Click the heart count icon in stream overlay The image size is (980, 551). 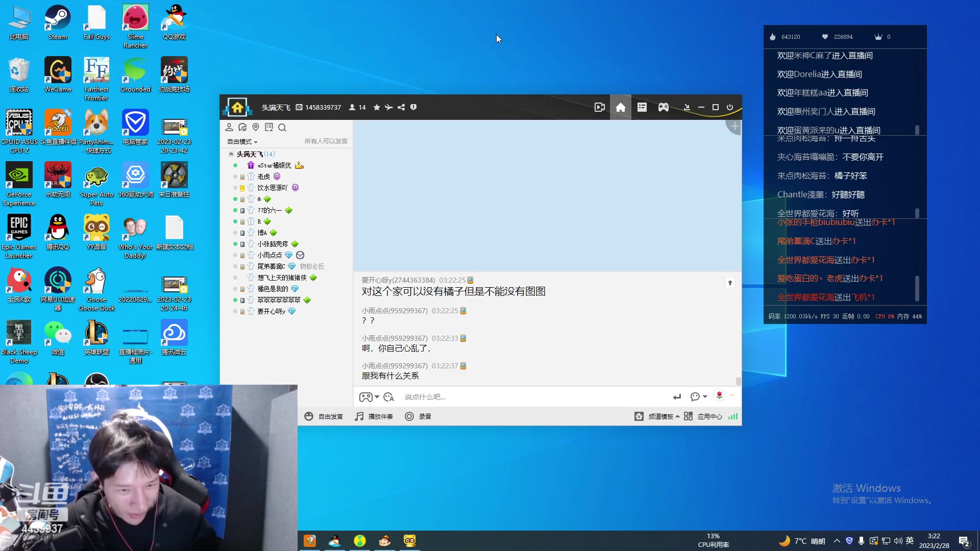point(825,37)
